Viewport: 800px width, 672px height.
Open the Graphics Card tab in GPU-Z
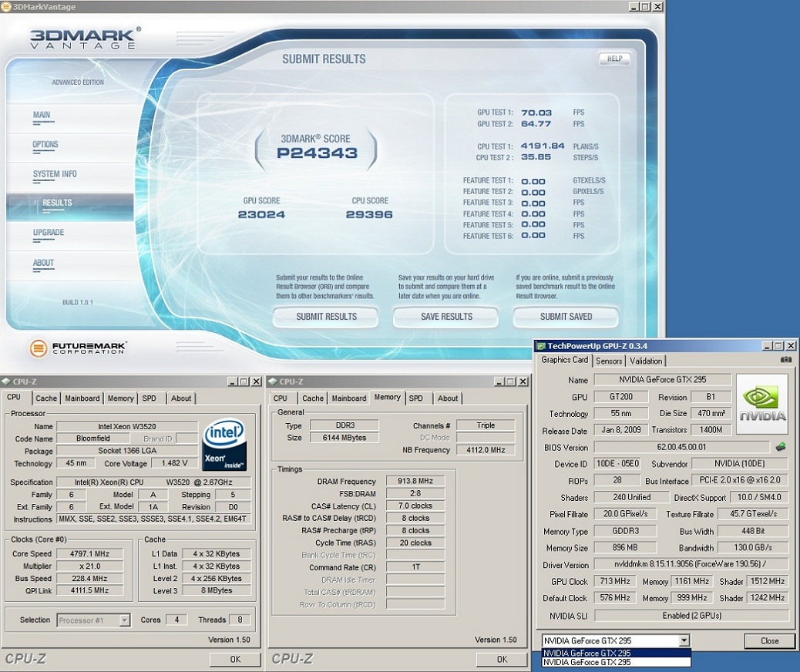[x=564, y=360]
